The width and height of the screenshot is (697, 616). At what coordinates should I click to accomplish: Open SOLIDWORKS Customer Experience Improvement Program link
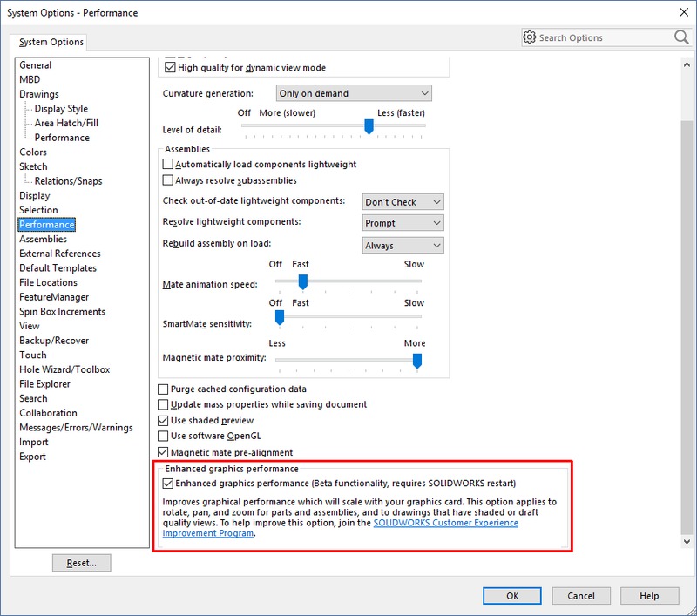pos(445,523)
